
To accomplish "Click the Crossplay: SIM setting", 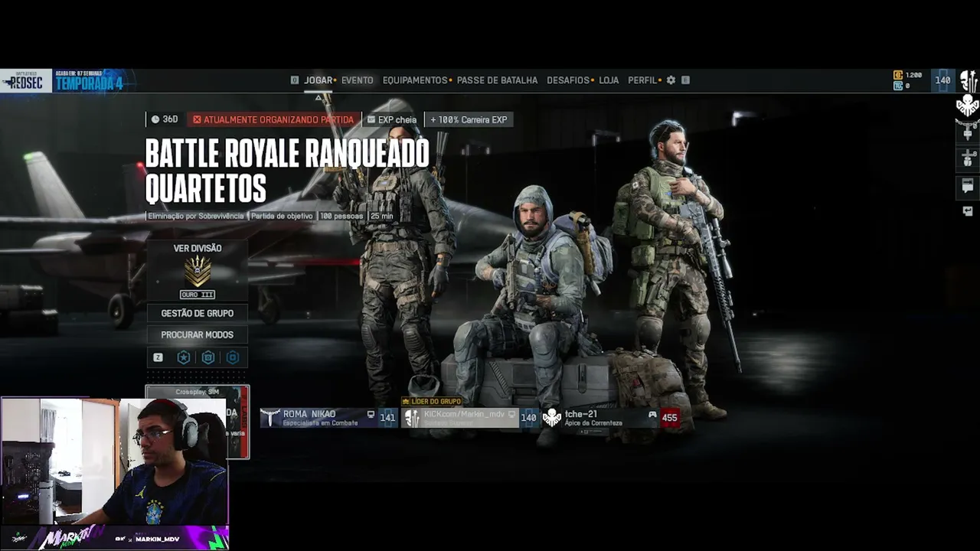I will click(198, 393).
